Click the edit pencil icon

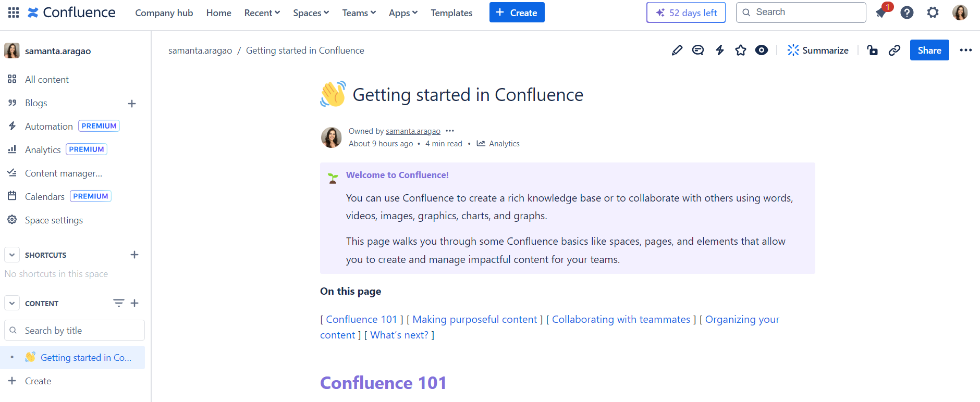(677, 50)
